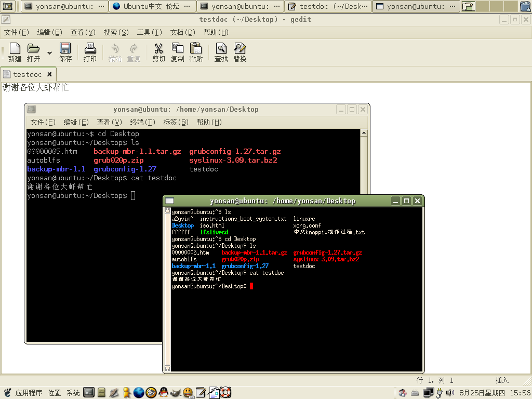
Task: Click the round yellow launcher icon beside browser
Action: [151, 393]
